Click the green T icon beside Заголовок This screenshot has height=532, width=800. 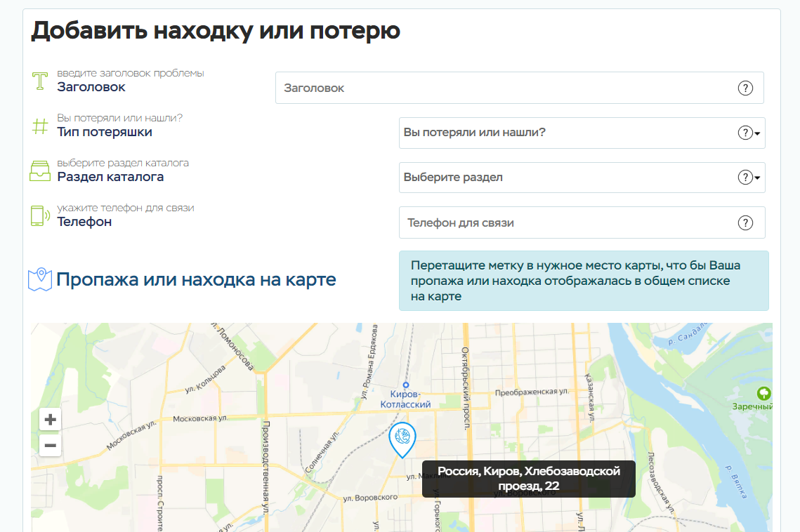tap(41, 81)
